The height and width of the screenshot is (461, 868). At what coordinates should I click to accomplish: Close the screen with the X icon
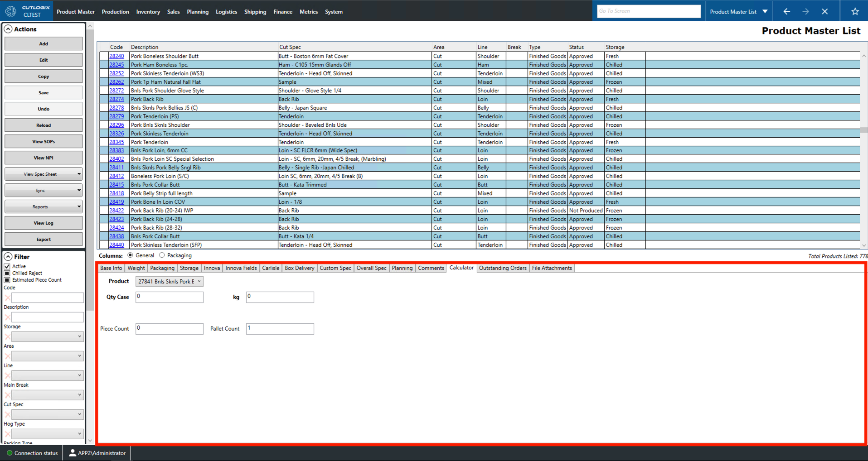pyautogui.click(x=825, y=11)
